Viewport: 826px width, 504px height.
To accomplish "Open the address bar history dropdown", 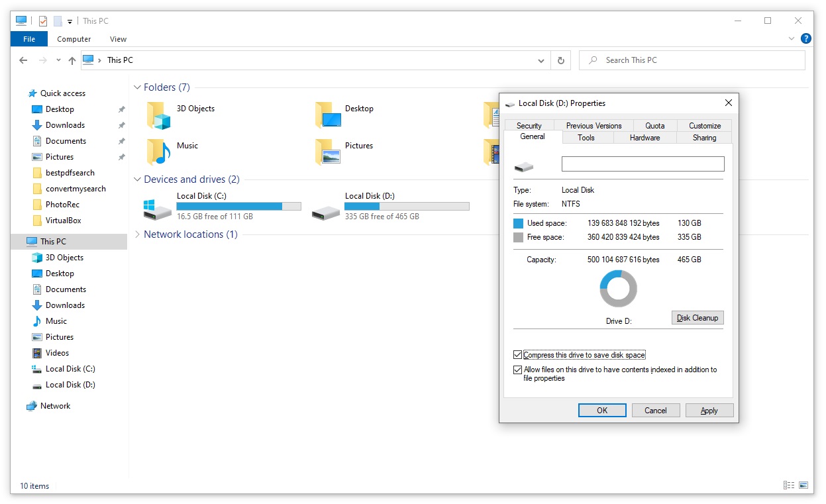I will tap(541, 60).
